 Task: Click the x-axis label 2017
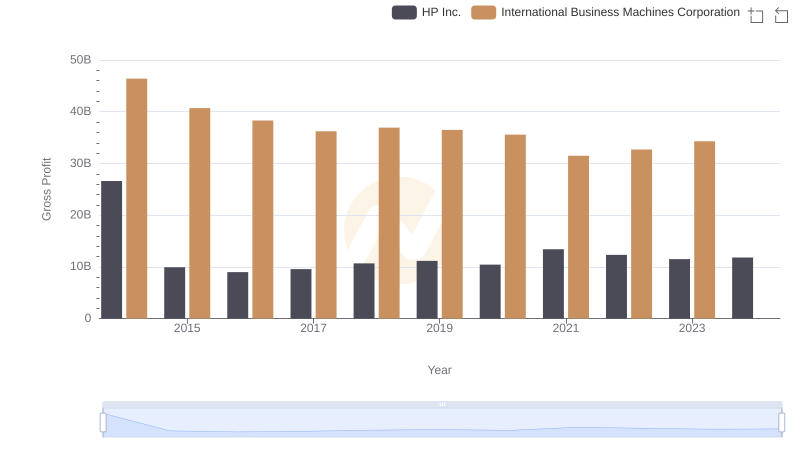click(x=313, y=328)
